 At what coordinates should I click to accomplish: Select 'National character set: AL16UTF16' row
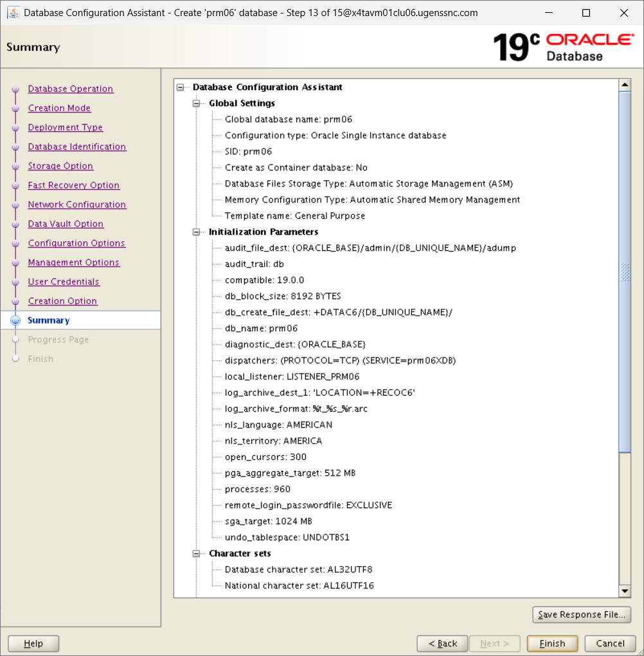click(300, 586)
